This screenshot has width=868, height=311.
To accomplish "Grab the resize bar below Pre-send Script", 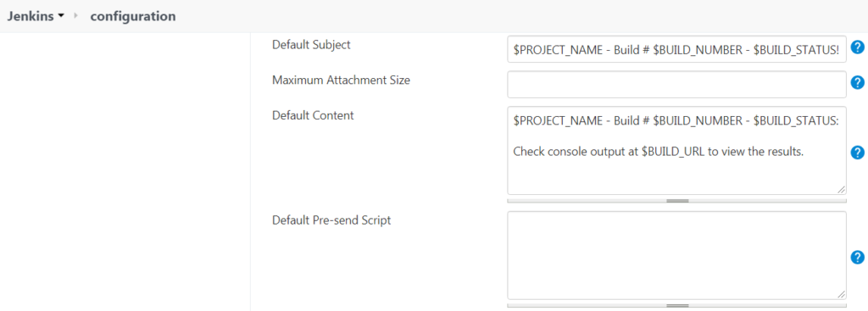I will 676,305.
